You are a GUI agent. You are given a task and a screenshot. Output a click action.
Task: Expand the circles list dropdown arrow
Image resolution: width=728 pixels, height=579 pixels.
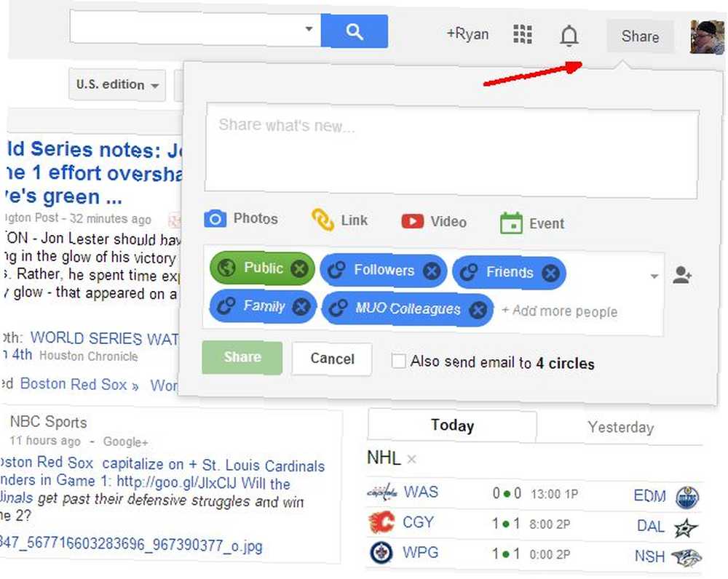pyautogui.click(x=654, y=276)
